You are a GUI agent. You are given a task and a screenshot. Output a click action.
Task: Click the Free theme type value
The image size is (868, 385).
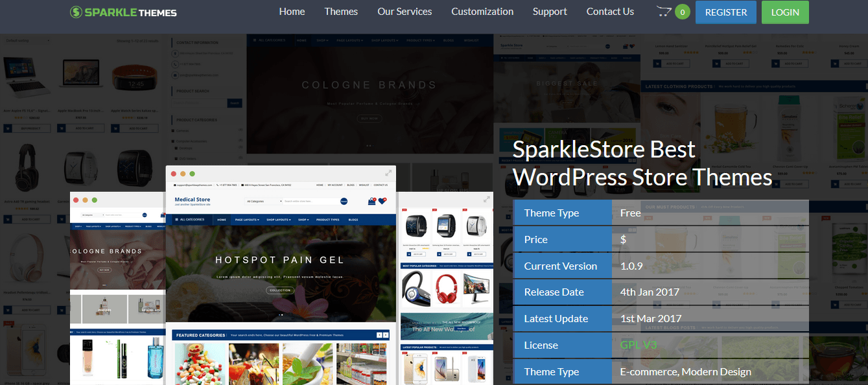(x=630, y=213)
